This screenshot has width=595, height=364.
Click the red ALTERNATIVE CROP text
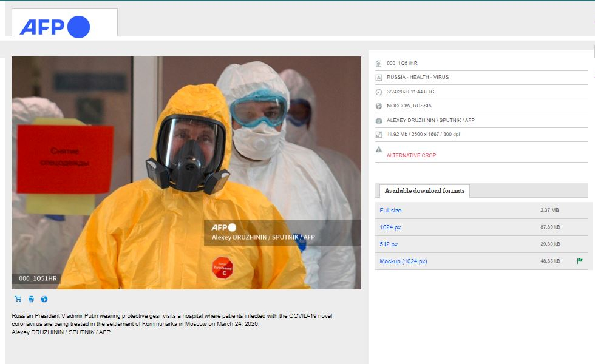pos(411,156)
